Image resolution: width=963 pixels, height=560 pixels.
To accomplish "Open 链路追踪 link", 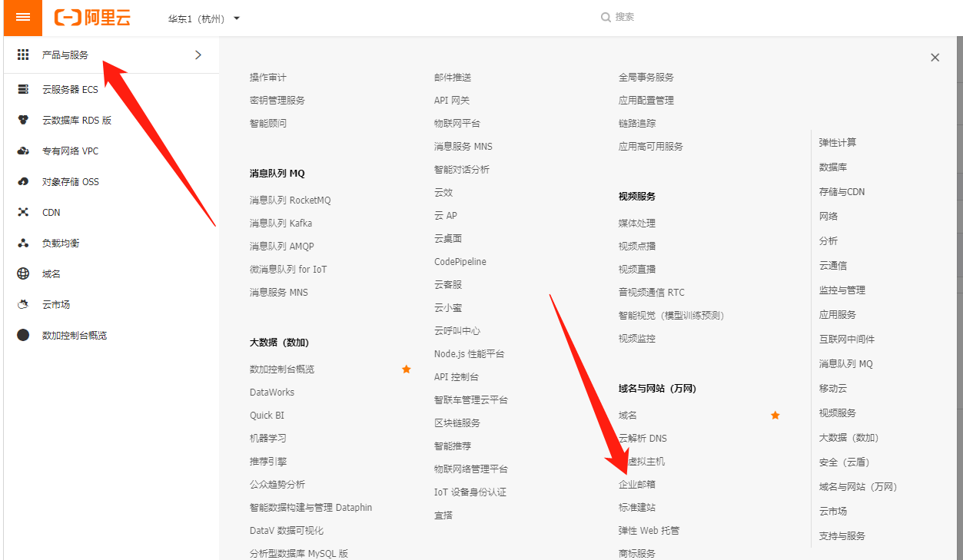I will tap(637, 124).
